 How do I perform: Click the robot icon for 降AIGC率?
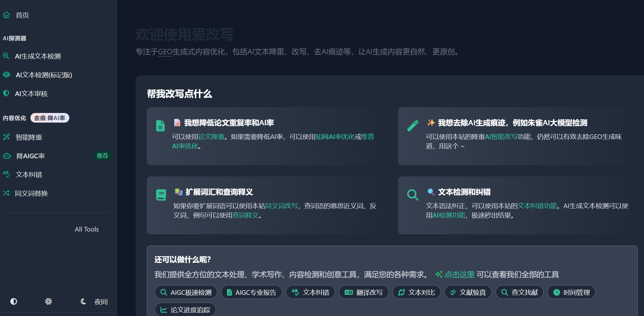click(7, 156)
